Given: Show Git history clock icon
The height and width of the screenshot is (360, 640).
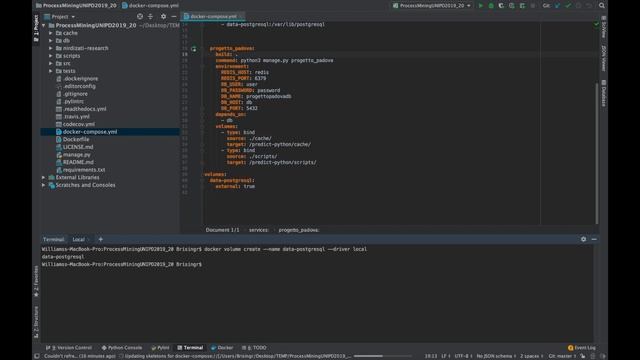Looking at the screenshot, I should [578, 6].
